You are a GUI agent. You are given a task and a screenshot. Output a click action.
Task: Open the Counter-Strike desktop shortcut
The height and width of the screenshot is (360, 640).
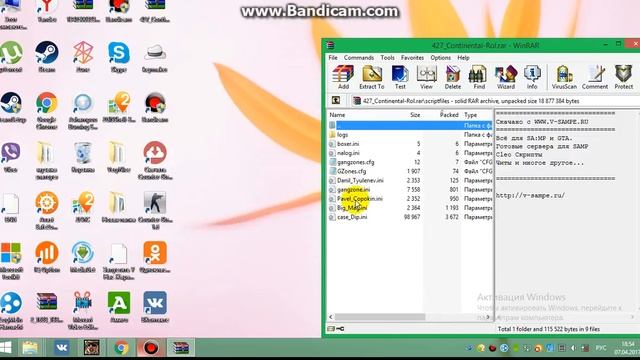click(155, 210)
